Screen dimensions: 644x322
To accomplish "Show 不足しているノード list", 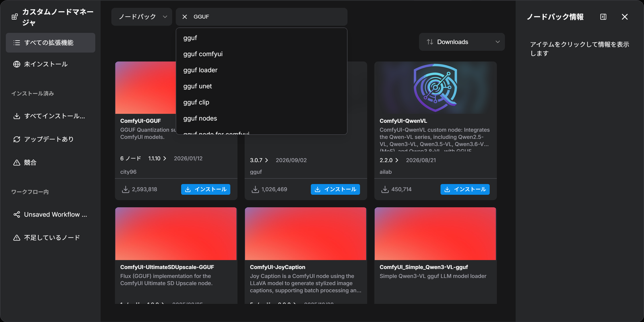I will (50, 238).
